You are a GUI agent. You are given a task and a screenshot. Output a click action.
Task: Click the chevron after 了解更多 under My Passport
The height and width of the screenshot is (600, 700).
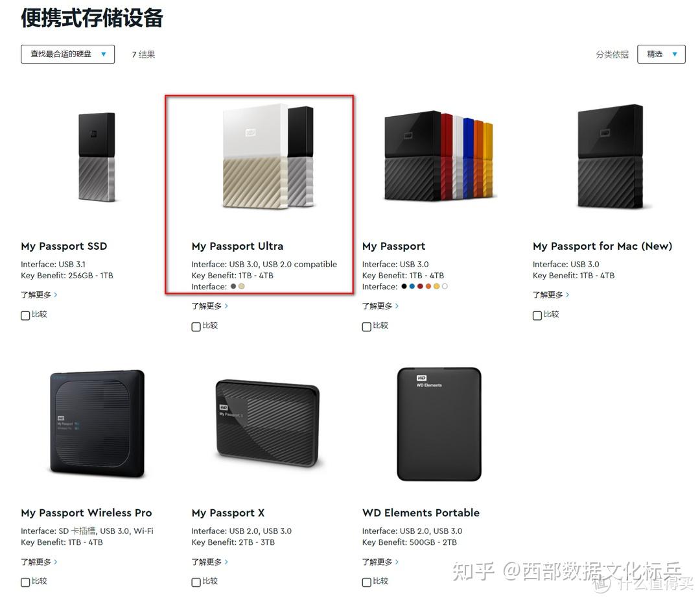397,306
